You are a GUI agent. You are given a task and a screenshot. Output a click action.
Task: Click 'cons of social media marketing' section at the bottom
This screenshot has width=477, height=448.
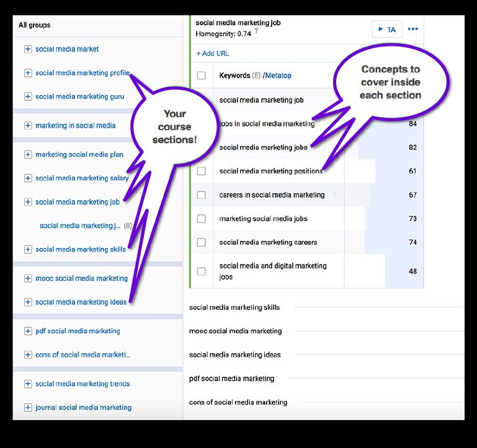pyautogui.click(x=238, y=402)
